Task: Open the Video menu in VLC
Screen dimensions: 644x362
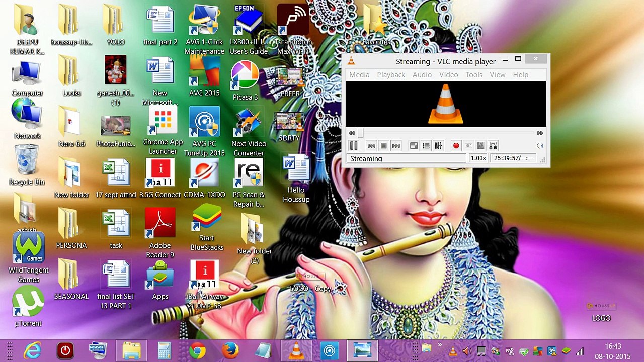Action: (x=448, y=75)
